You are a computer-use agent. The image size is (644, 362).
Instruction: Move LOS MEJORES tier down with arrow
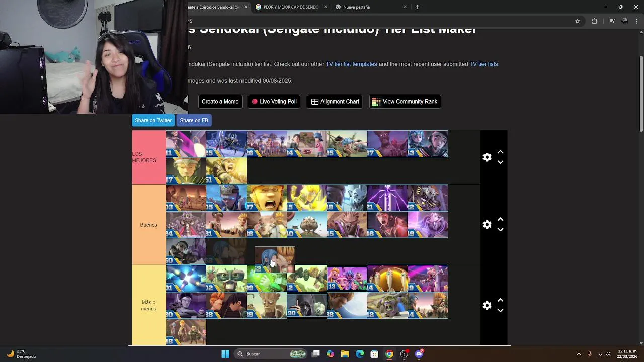click(x=500, y=162)
